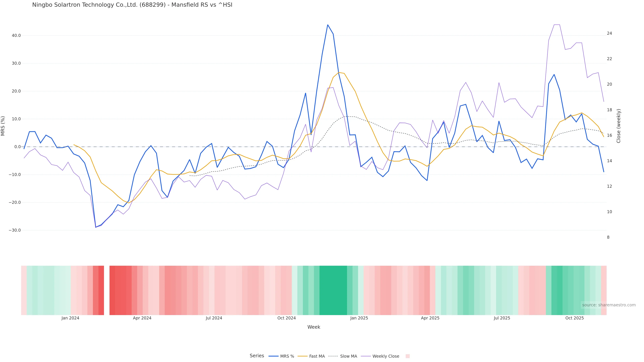The height and width of the screenshot is (362, 644).
Task: Click the 'MRS (%)' y-axis title
Action: click(3, 126)
